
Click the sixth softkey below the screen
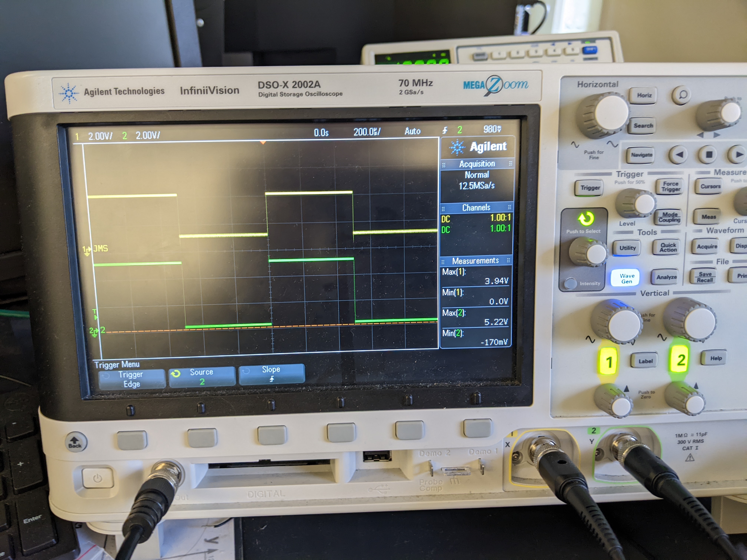tap(477, 428)
